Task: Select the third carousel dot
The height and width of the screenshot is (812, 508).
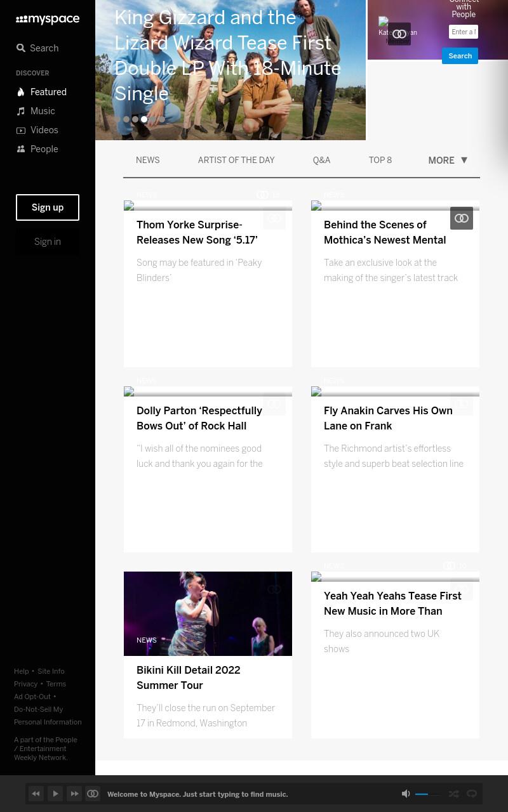Action: point(135,119)
